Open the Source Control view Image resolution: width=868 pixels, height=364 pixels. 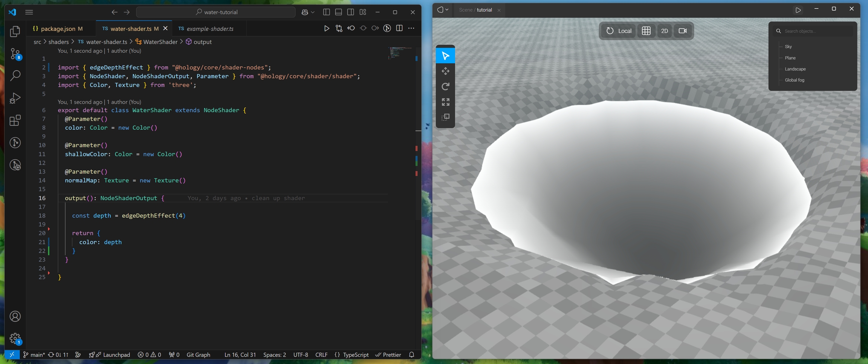(x=15, y=54)
